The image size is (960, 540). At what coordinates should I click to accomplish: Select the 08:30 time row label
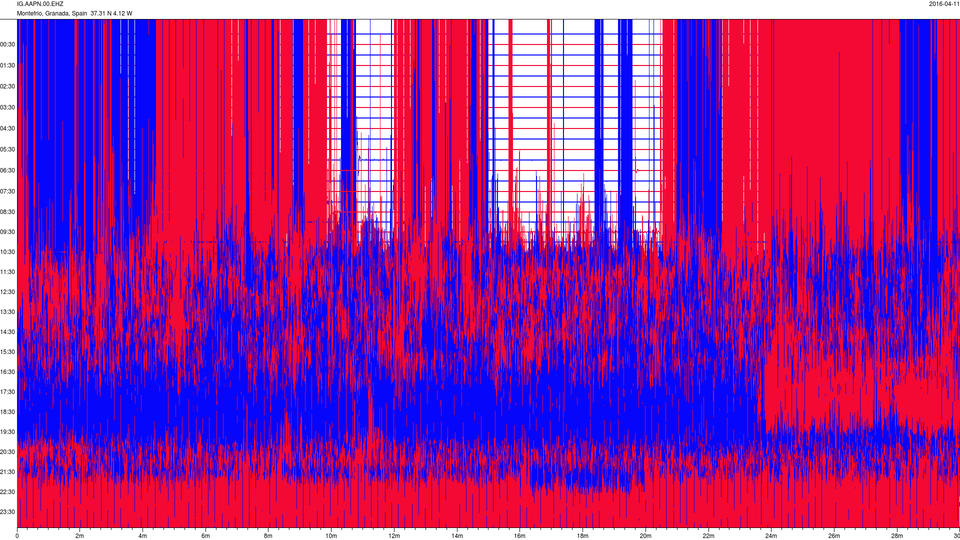pos(7,212)
